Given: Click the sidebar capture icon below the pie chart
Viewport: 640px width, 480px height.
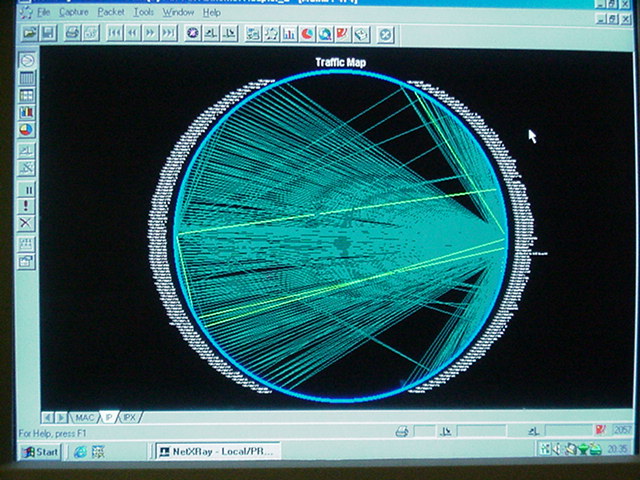Looking at the screenshot, I should tap(27, 151).
